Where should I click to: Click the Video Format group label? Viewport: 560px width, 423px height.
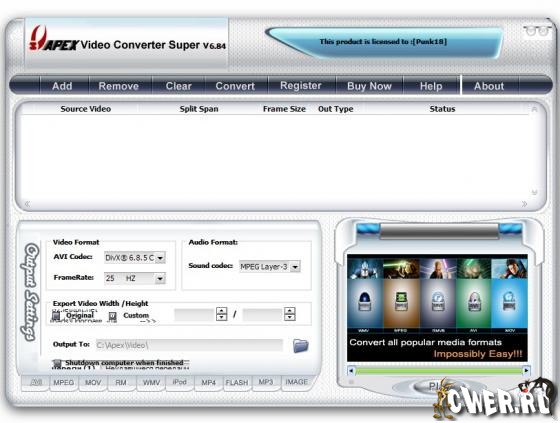76,242
